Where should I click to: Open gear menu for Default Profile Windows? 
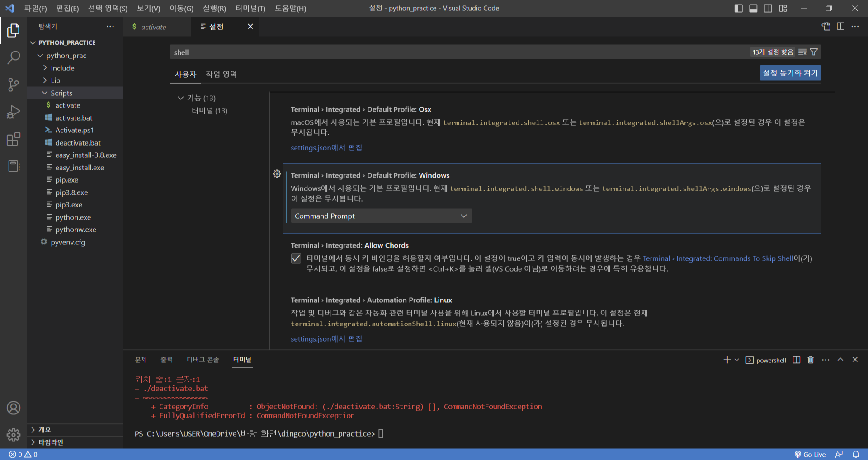(x=277, y=174)
